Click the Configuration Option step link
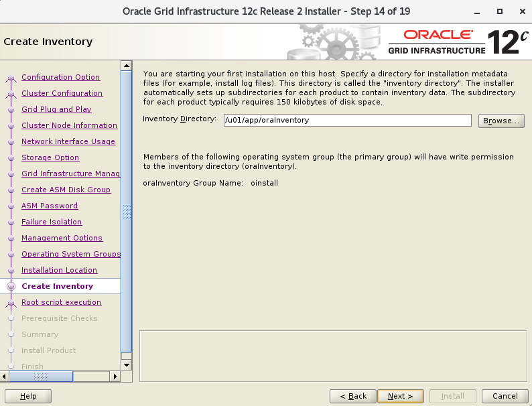The width and height of the screenshot is (532, 406). [60, 77]
